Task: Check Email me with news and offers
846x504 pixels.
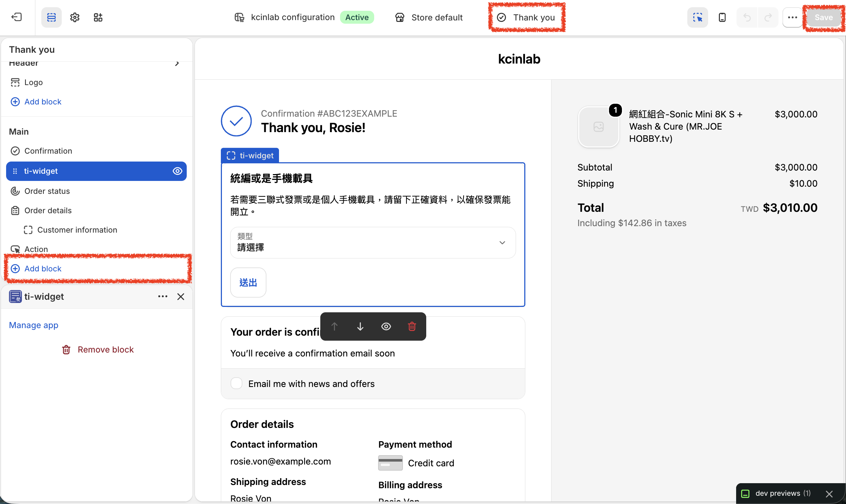Action: tap(236, 383)
